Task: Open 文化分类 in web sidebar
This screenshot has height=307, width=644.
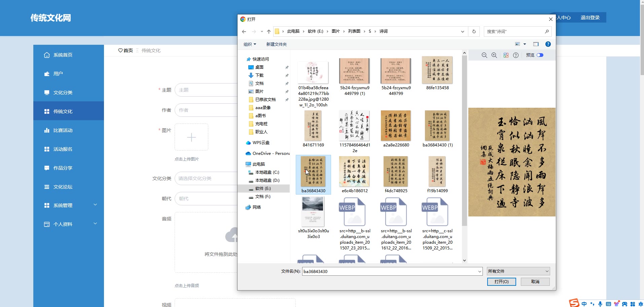Action: [x=69, y=93]
